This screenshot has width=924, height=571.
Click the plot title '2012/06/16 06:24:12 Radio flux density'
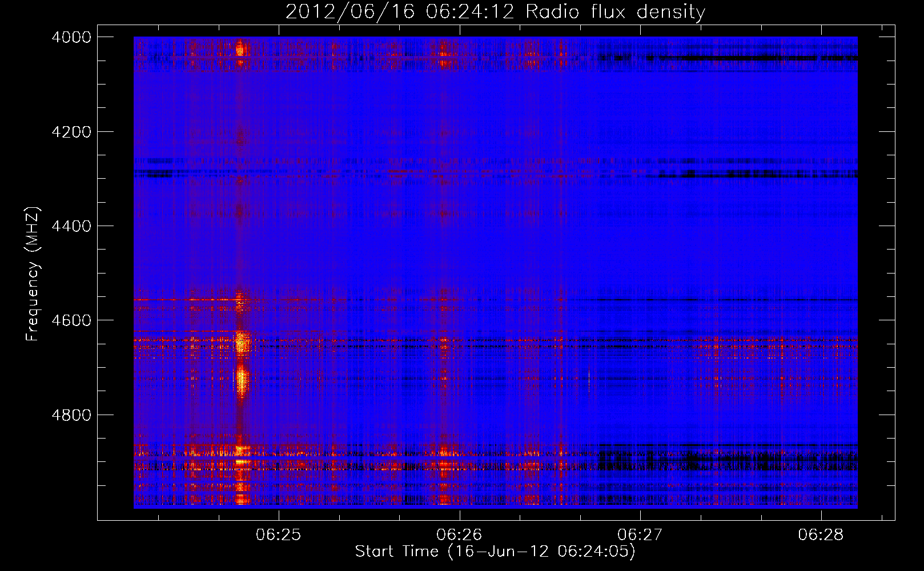pos(495,11)
